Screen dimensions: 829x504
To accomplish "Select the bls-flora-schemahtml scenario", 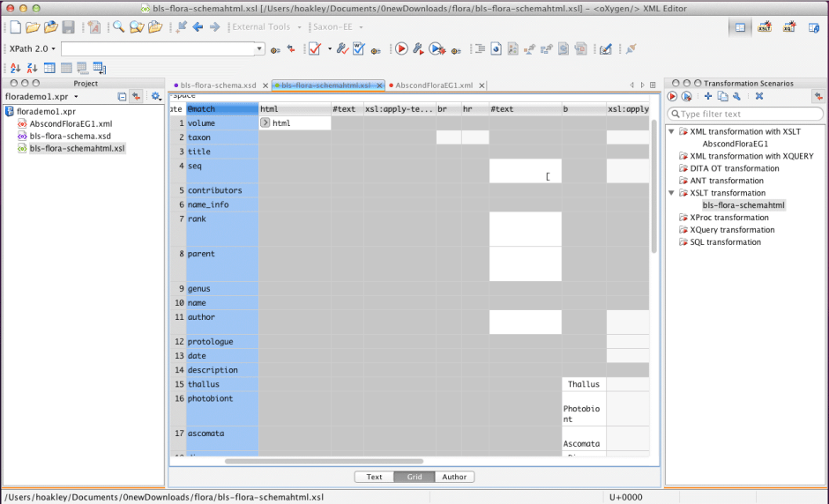I will (743, 205).
